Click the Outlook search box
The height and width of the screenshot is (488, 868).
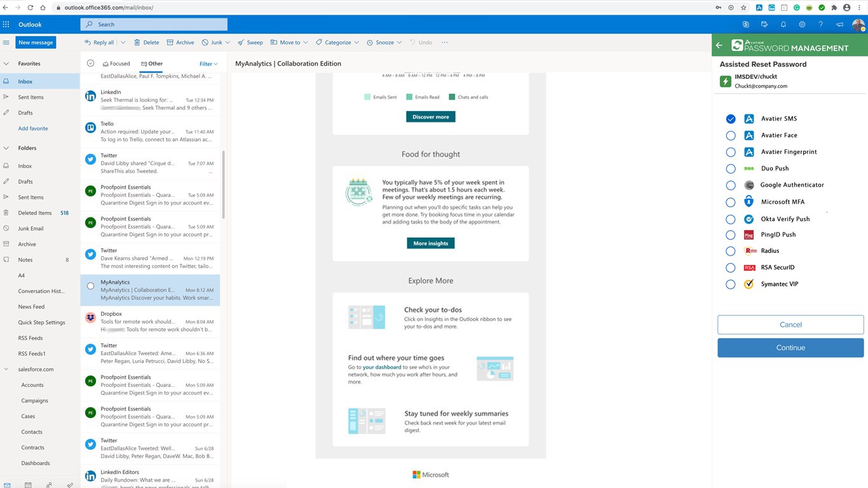pos(154,24)
